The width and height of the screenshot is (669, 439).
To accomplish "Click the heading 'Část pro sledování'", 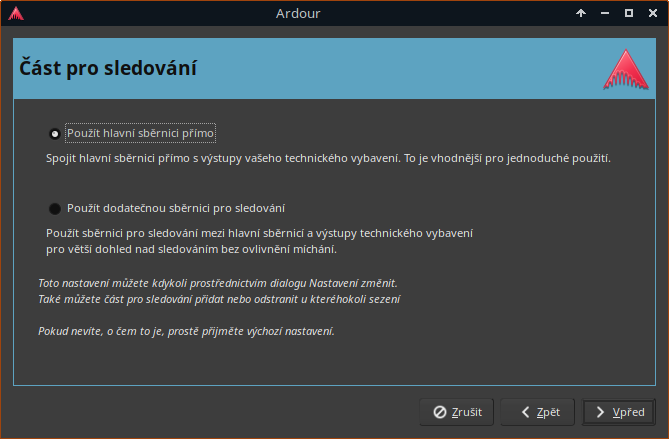I will [x=108, y=68].
